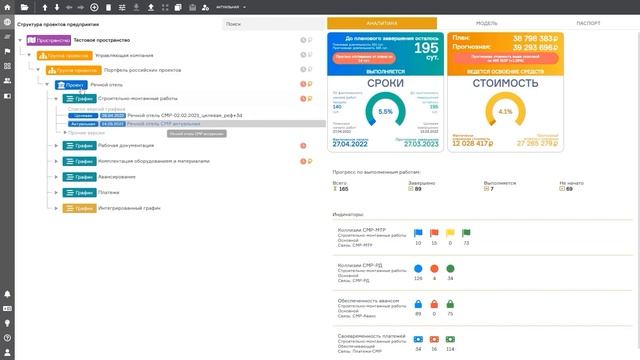Click the blue flag in Коллизии СМР-МТР
640x360 pixels.
(x=418, y=233)
